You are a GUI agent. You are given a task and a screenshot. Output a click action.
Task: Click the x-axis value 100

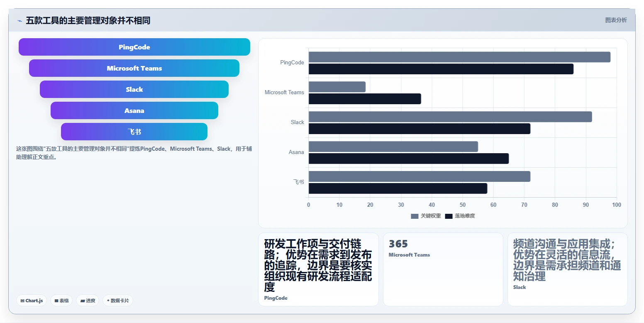point(617,205)
